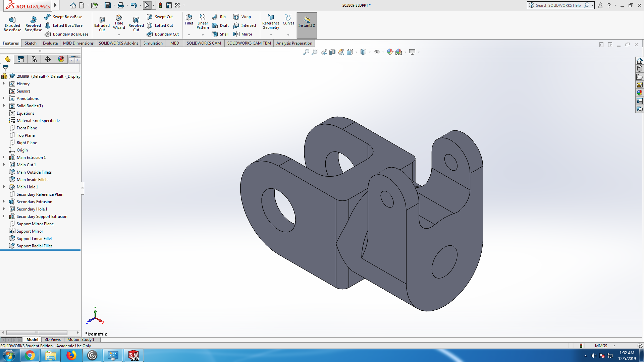Switch to the Evaluate tab

point(50,43)
